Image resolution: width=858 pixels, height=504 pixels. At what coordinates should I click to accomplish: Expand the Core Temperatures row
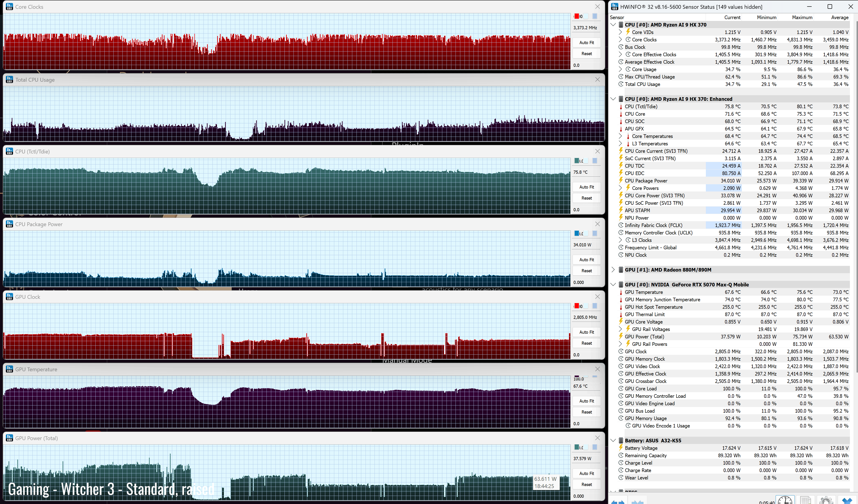[620, 136]
